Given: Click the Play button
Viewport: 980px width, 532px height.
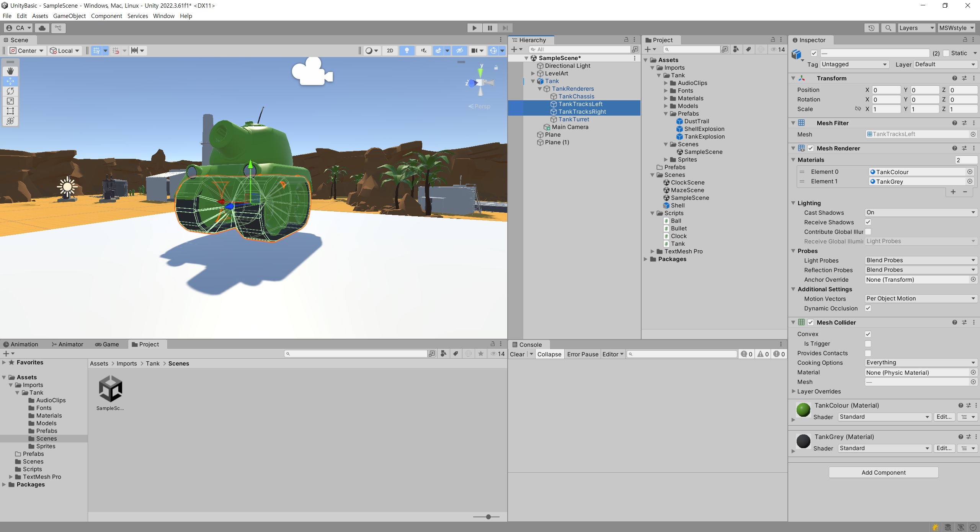Looking at the screenshot, I should tap(474, 28).
